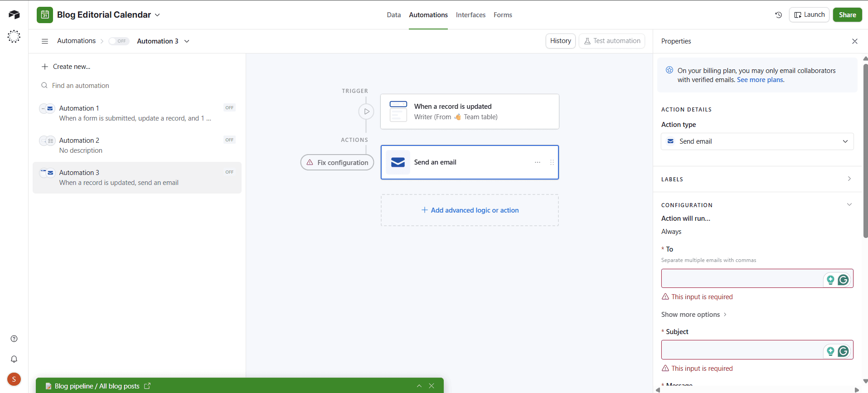Open the notifications bell icon

(14, 359)
